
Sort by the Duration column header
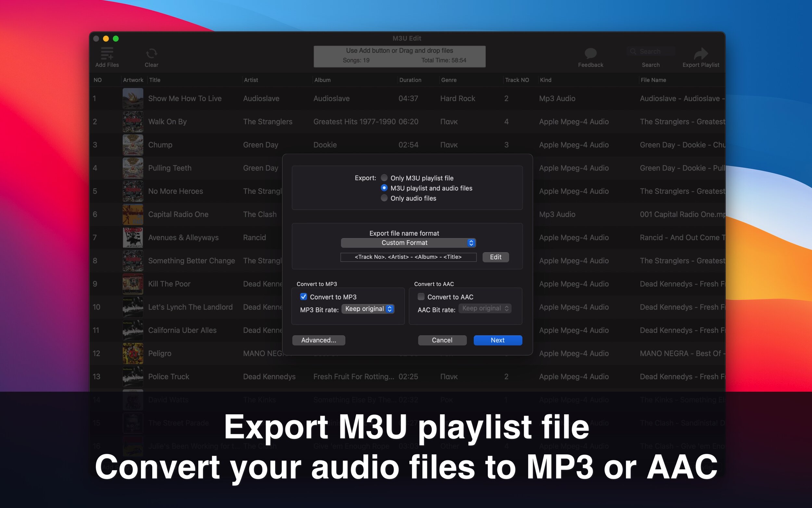tap(410, 80)
